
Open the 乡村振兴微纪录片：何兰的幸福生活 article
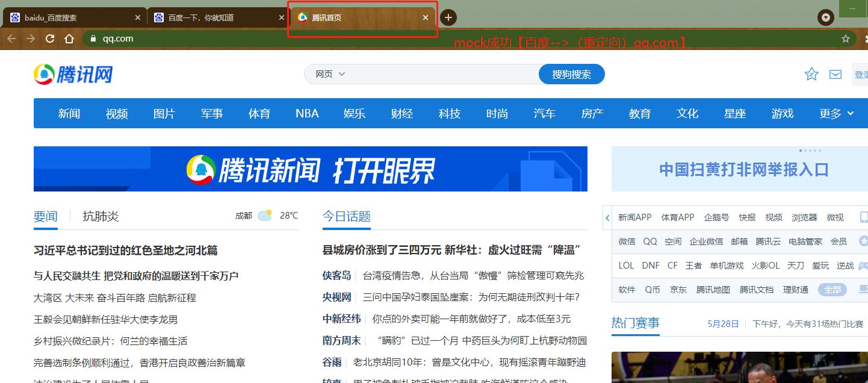coord(111,341)
